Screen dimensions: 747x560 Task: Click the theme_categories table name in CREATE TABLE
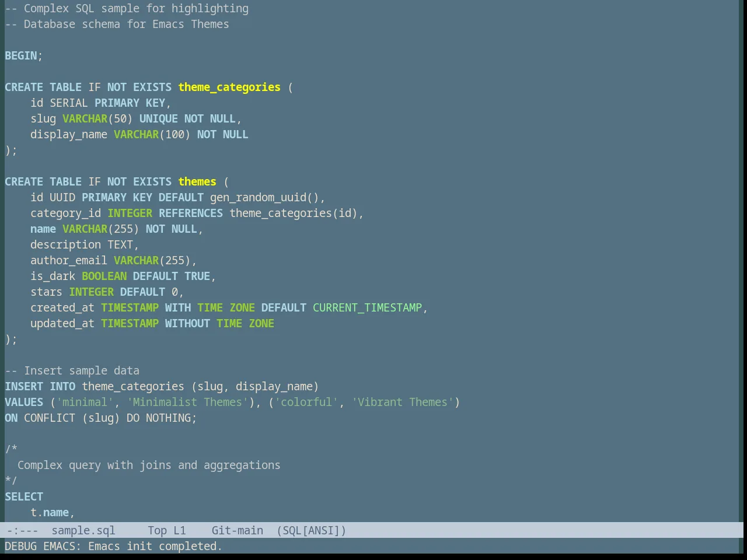[229, 87]
